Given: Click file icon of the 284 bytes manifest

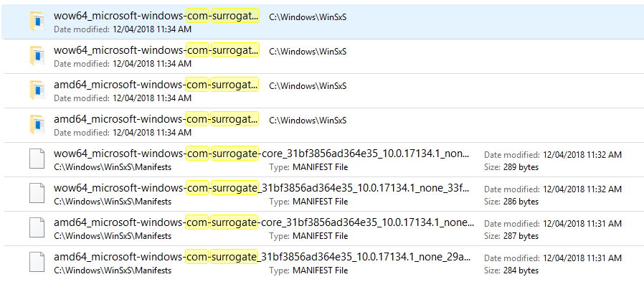Looking at the screenshot, I should [x=37, y=263].
